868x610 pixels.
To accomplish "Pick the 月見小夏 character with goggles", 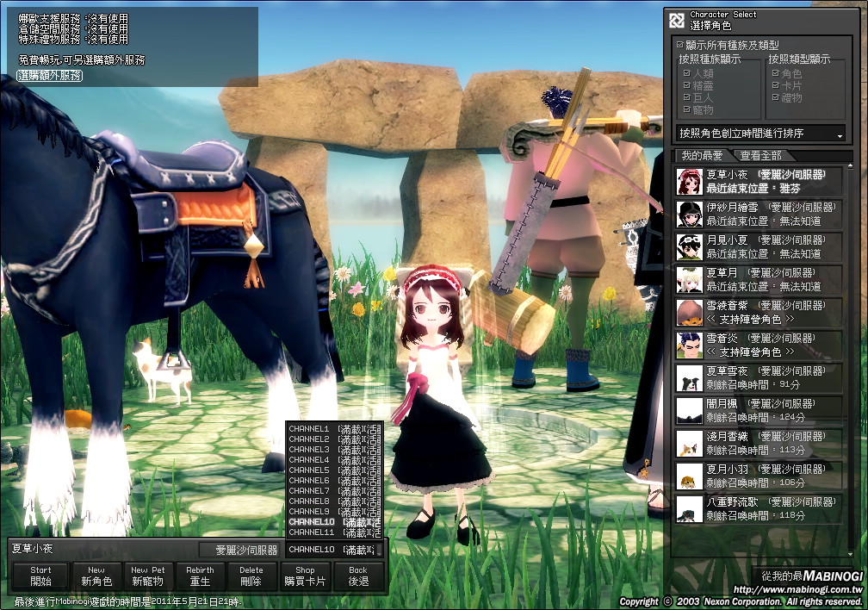I will pyautogui.click(x=687, y=246).
